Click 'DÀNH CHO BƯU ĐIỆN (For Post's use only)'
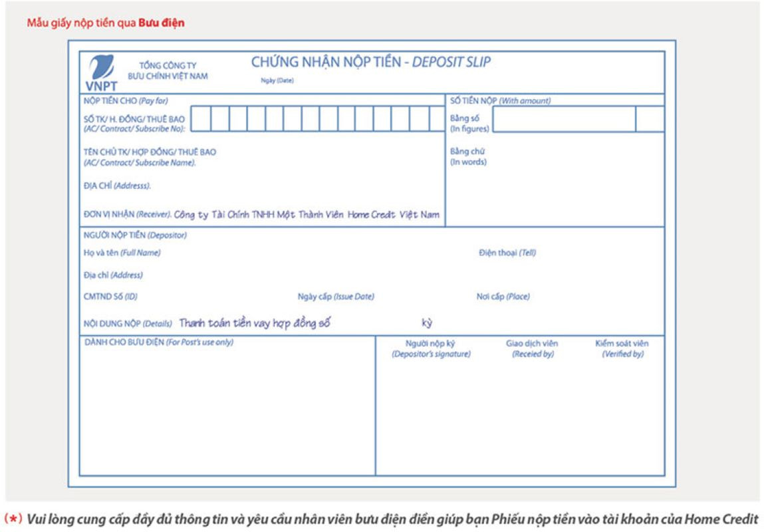The image size is (764, 532). (x=159, y=342)
